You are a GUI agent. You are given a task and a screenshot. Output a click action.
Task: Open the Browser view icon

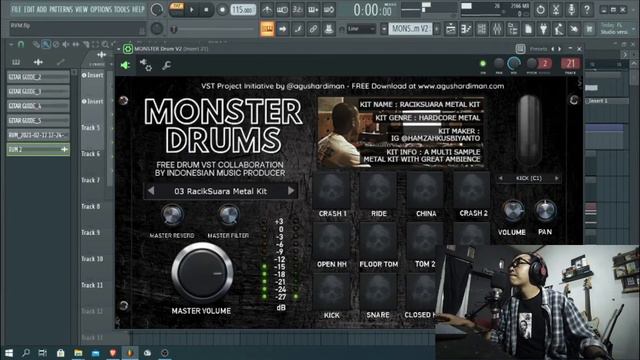[513, 29]
